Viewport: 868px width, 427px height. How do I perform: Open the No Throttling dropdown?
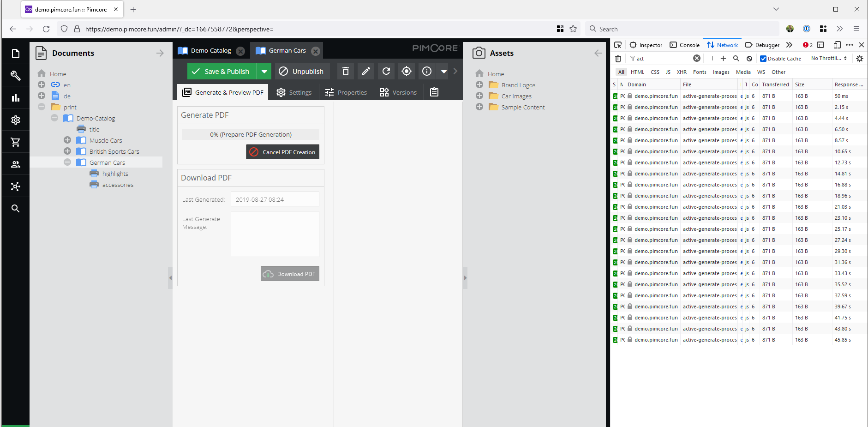coord(828,58)
